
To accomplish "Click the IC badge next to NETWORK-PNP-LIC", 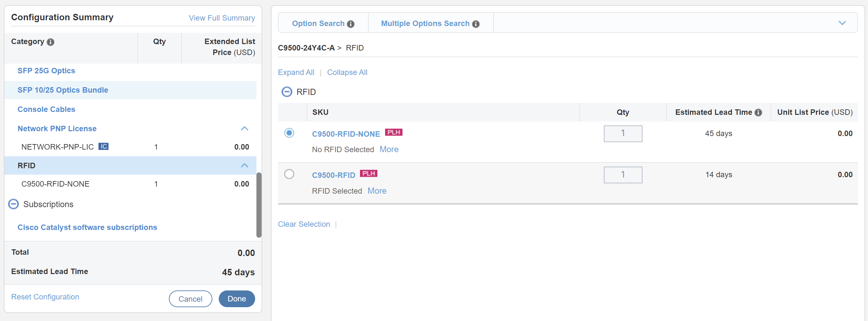I will [104, 147].
